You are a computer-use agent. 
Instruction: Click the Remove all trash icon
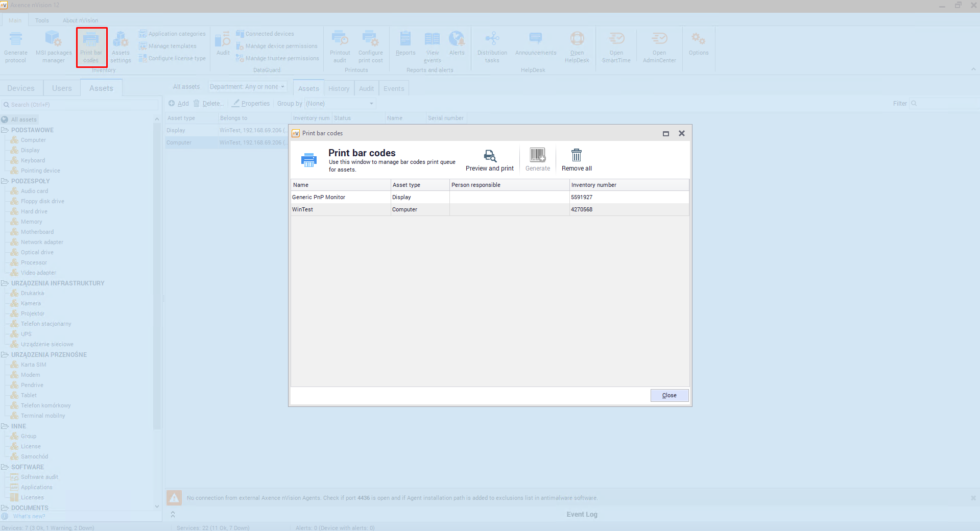pyautogui.click(x=576, y=155)
